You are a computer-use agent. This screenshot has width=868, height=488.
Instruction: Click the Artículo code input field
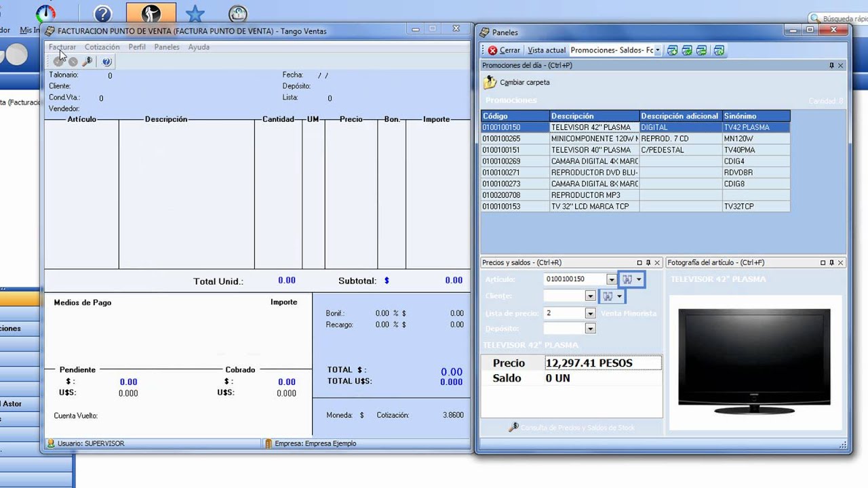click(575, 279)
